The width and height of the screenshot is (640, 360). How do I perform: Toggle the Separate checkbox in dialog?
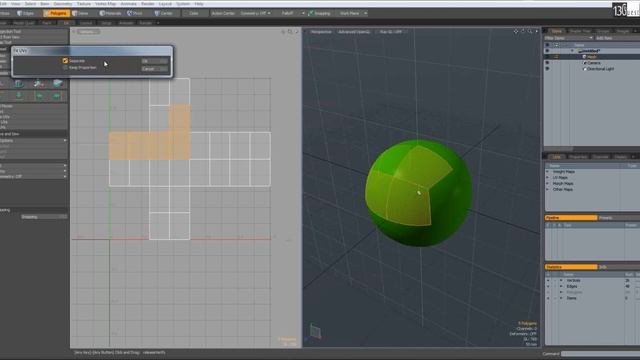click(x=65, y=61)
